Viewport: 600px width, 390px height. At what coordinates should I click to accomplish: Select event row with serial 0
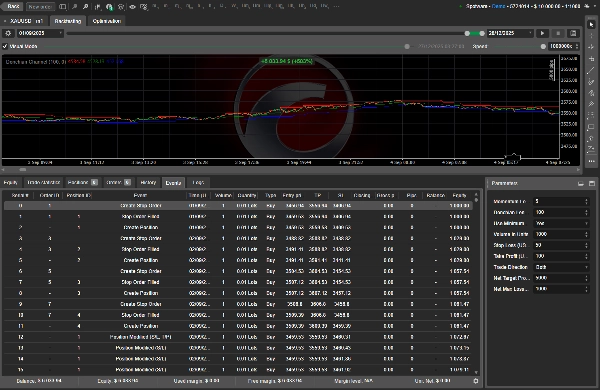pos(238,206)
